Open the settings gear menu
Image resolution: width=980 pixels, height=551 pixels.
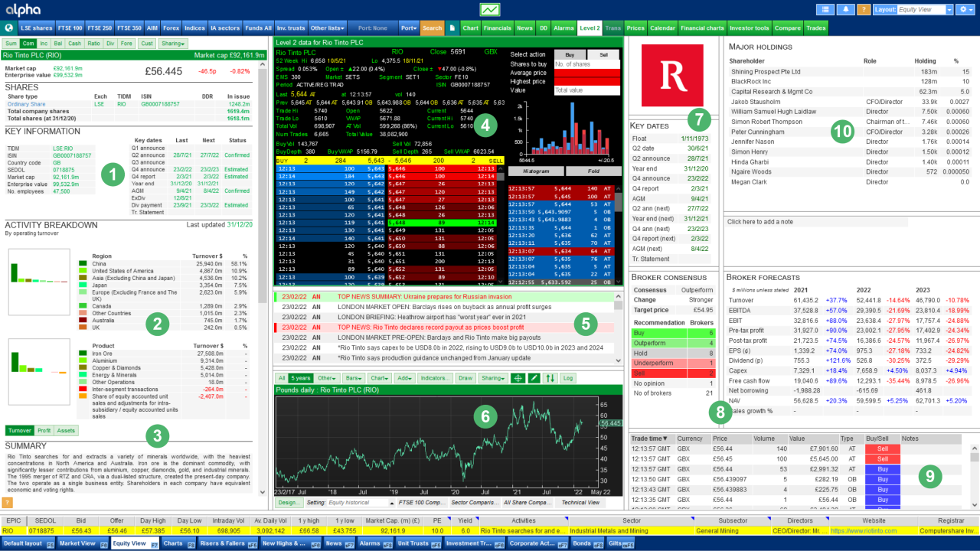pyautogui.click(x=965, y=10)
